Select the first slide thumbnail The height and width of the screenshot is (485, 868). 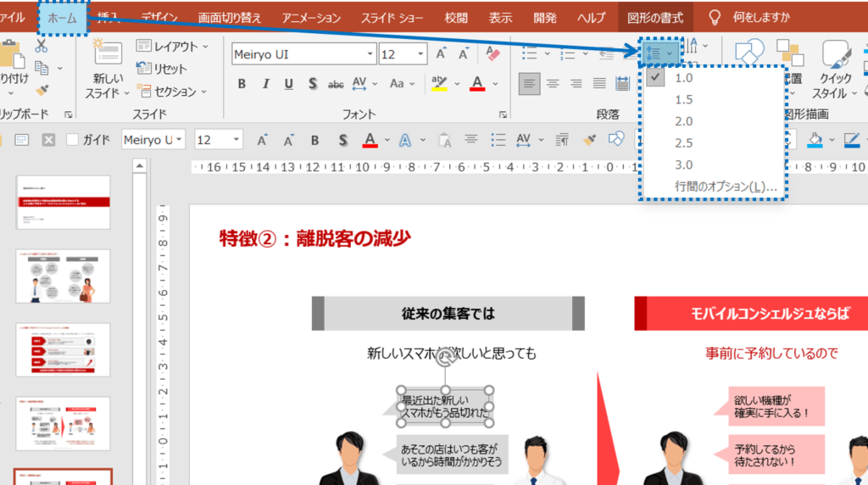[x=63, y=202]
